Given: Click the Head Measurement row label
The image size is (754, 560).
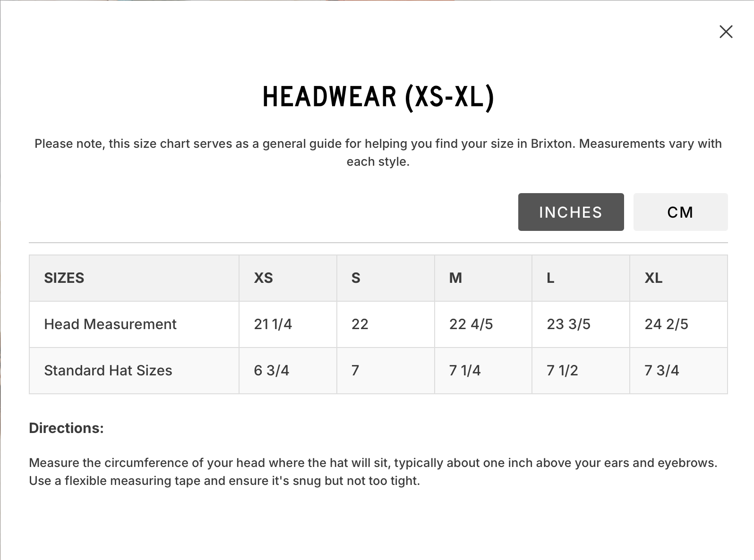Looking at the screenshot, I should click(110, 324).
